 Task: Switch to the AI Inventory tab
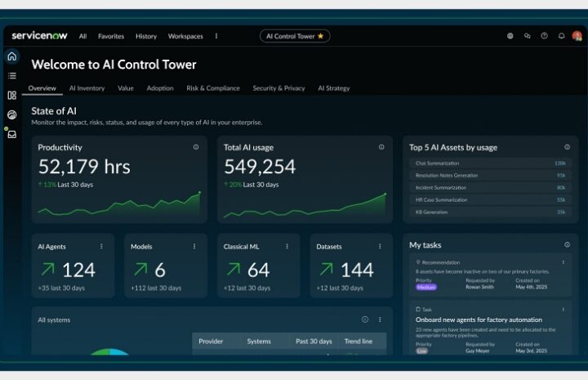[x=87, y=88]
